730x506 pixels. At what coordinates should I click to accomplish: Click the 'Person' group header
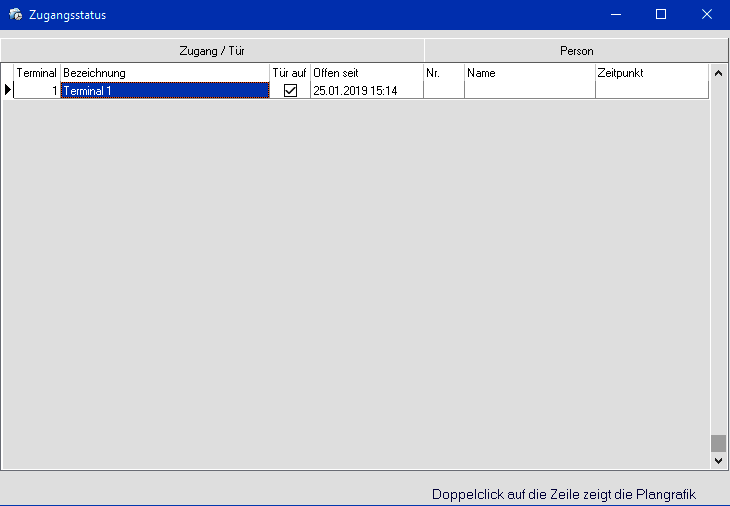pos(576,51)
